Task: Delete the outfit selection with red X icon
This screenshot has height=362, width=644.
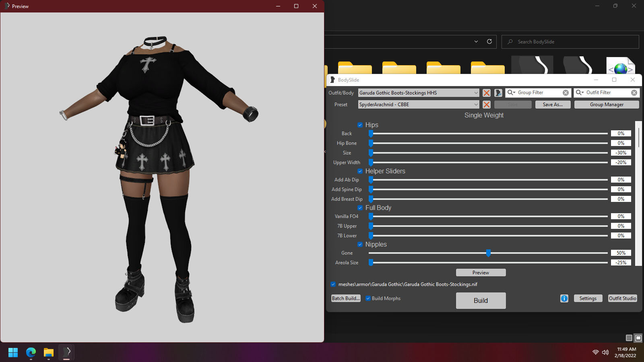Action: click(x=487, y=93)
